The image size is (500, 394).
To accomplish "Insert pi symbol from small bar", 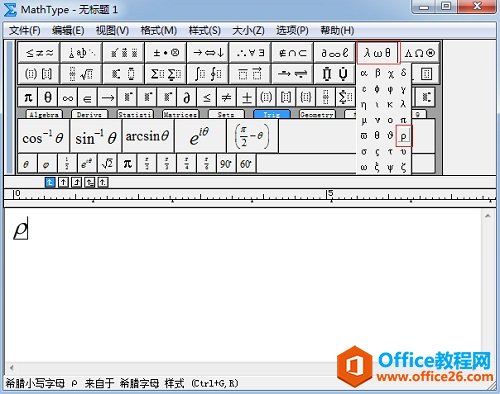I will (28, 98).
